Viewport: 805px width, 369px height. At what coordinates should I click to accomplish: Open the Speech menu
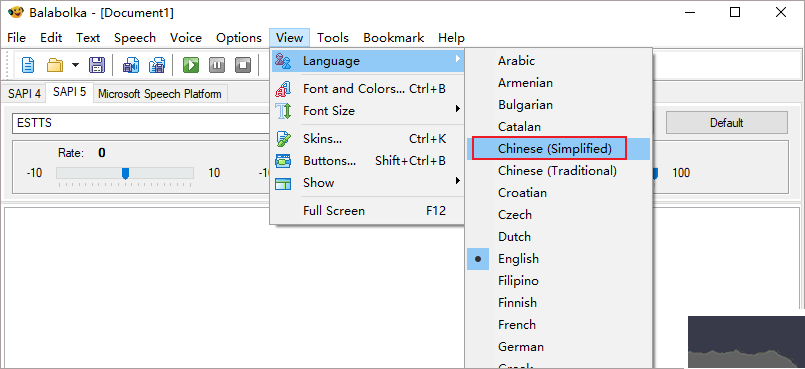[x=135, y=37]
